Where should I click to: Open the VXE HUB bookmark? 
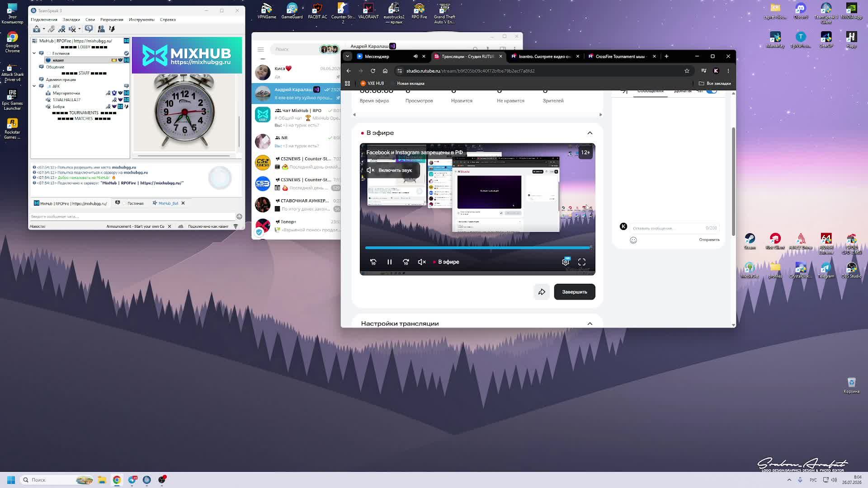coord(372,83)
